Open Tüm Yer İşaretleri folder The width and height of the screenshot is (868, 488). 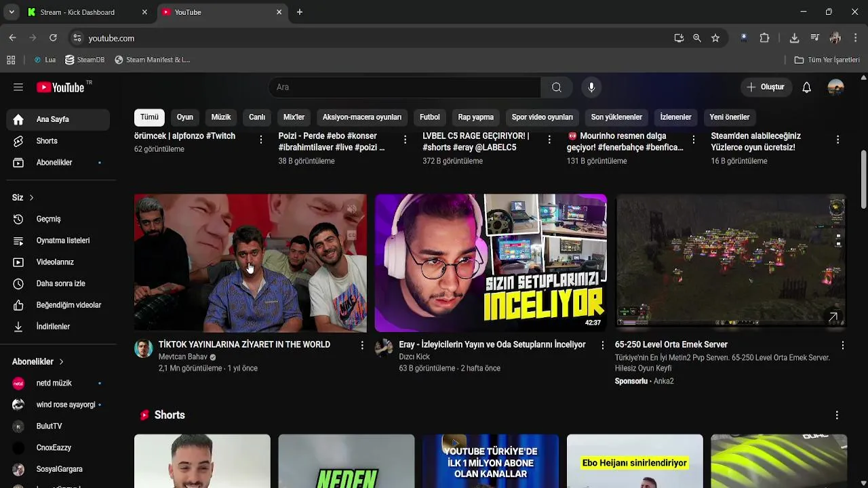[827, 60]
